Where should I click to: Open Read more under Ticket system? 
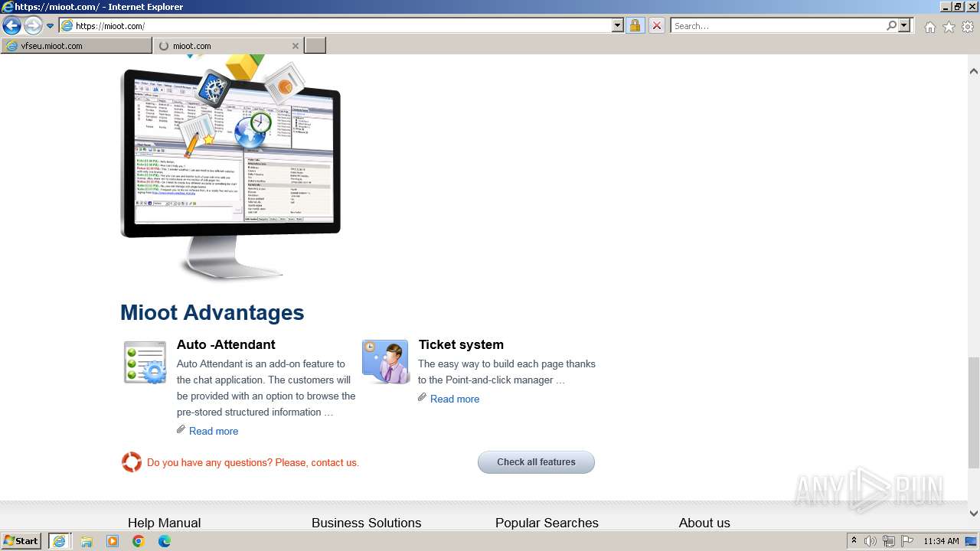click(455, 399)
